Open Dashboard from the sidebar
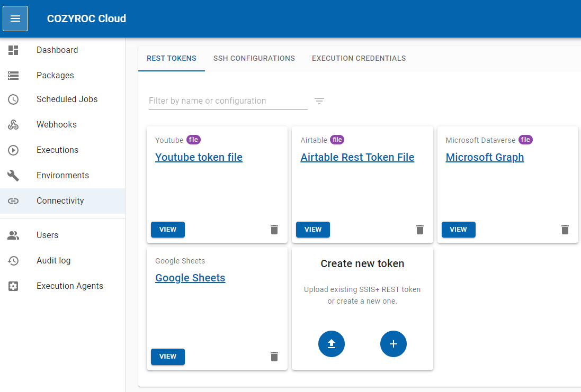 [57, 50]
